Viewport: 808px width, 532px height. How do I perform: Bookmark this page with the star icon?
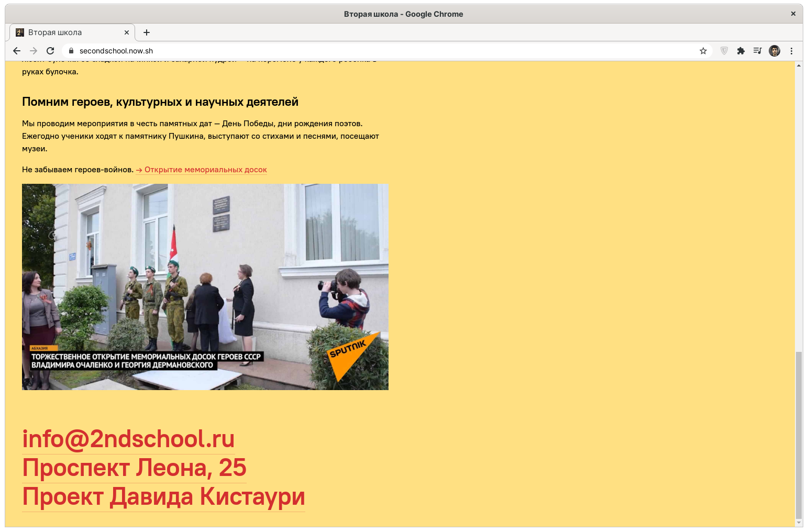703,51
